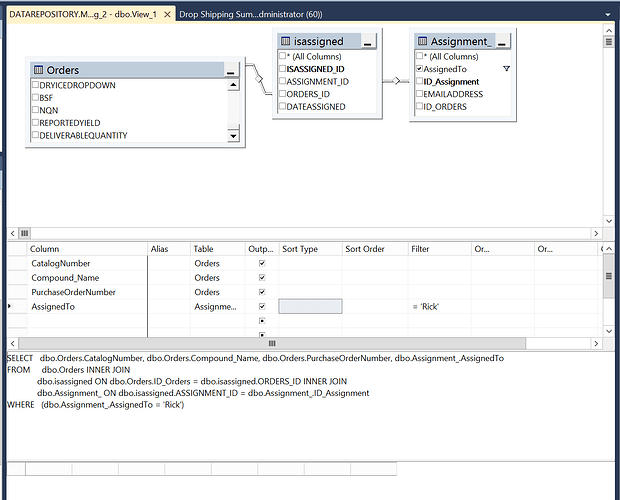This screenshot has height=500, width=620.
Task: Click the Sort Order column header
Action: (365, 248)
